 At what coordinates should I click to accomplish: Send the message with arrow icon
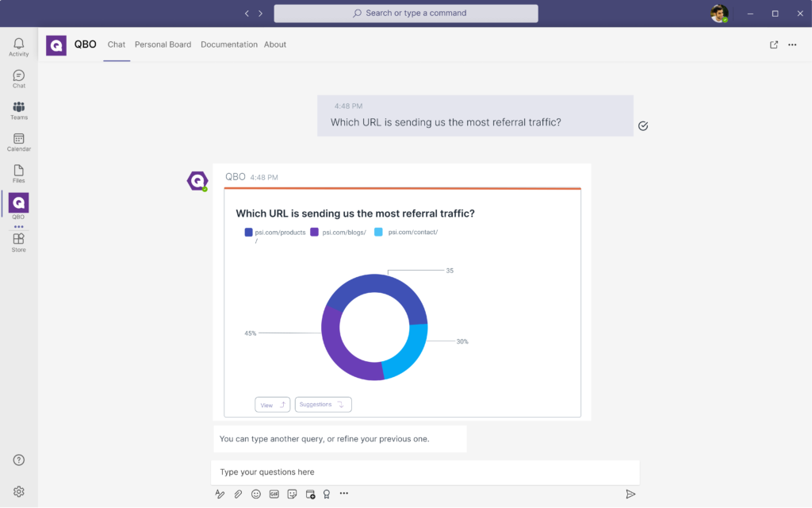(x=630, y=494)
